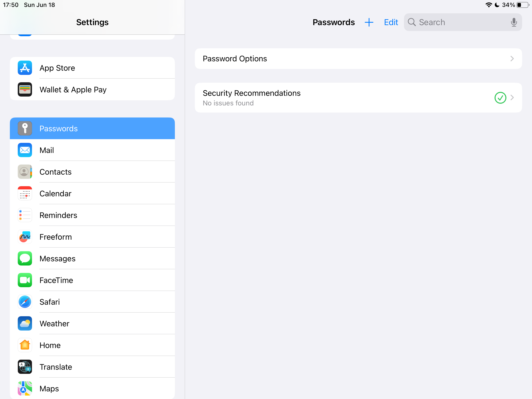Tap the Weather app icon

pos(25,323)
